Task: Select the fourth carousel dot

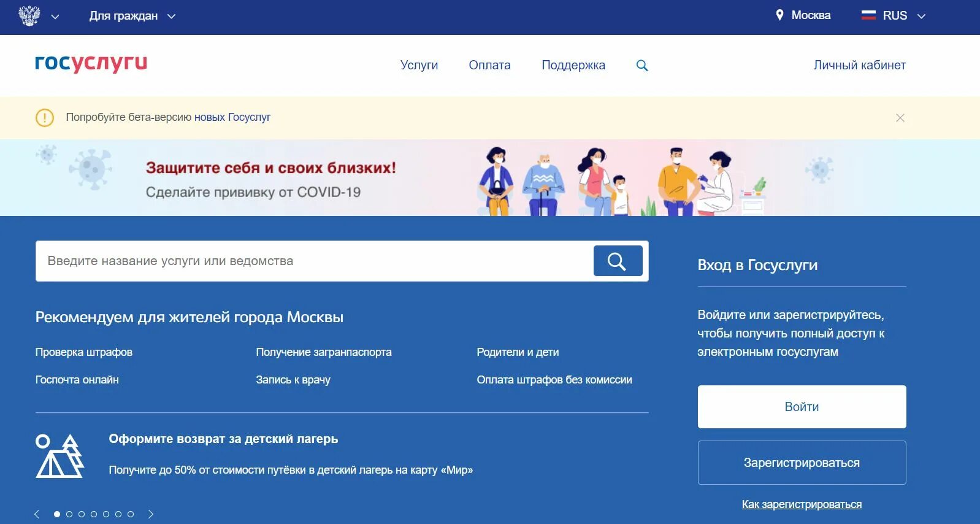Action: tap(94, 514)
